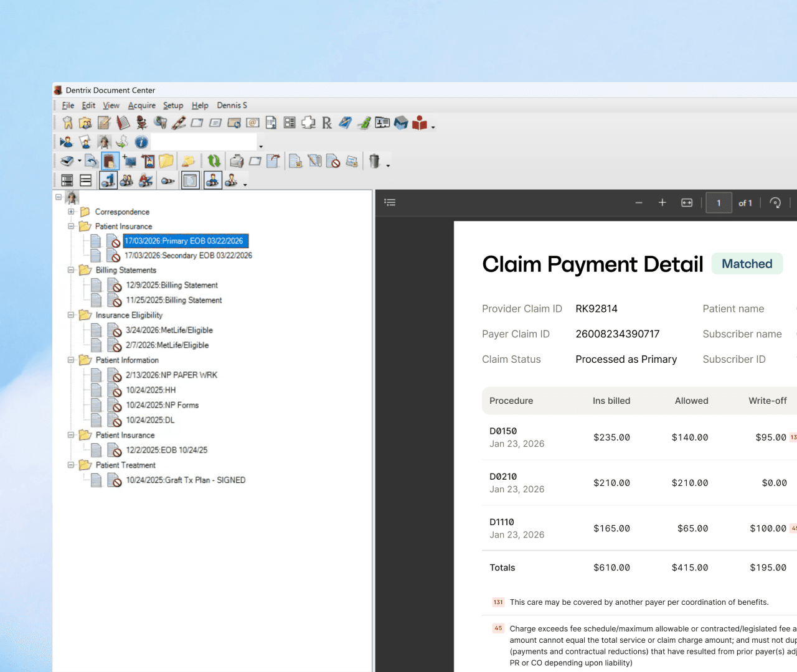Collapse the Patient Treatment folder
This screenshot has width=797, height=672.
click(71, 465)
